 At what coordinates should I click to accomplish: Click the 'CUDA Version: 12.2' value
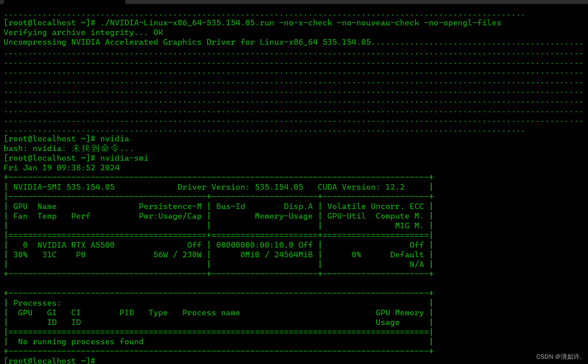(x=361, y=187)
